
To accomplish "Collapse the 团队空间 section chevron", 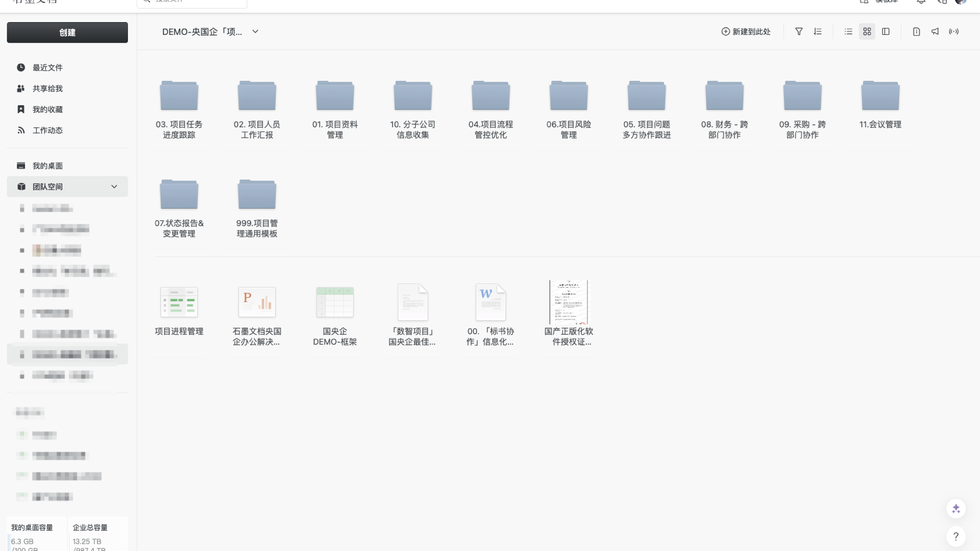I will coord(114,187).
